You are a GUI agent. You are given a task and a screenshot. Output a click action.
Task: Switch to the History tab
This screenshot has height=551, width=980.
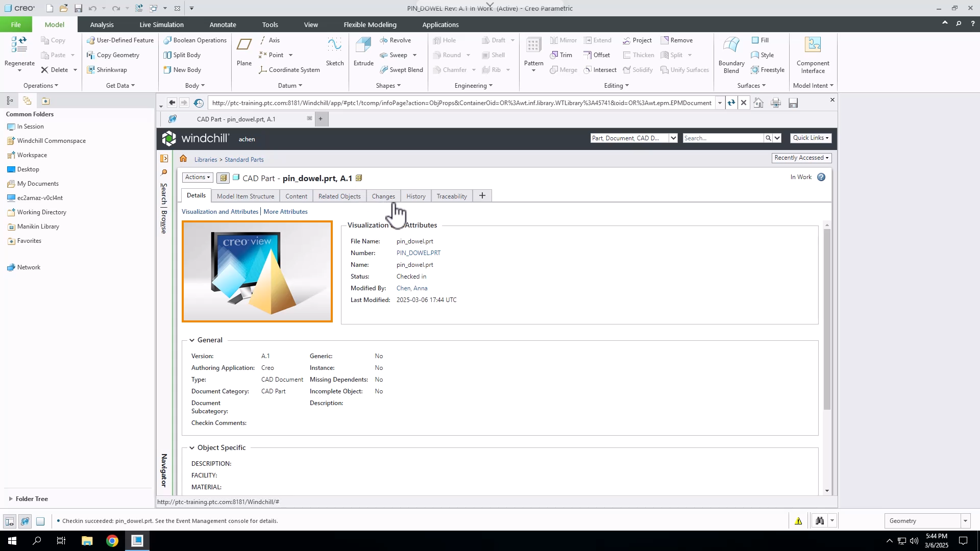tap(416, 195)
